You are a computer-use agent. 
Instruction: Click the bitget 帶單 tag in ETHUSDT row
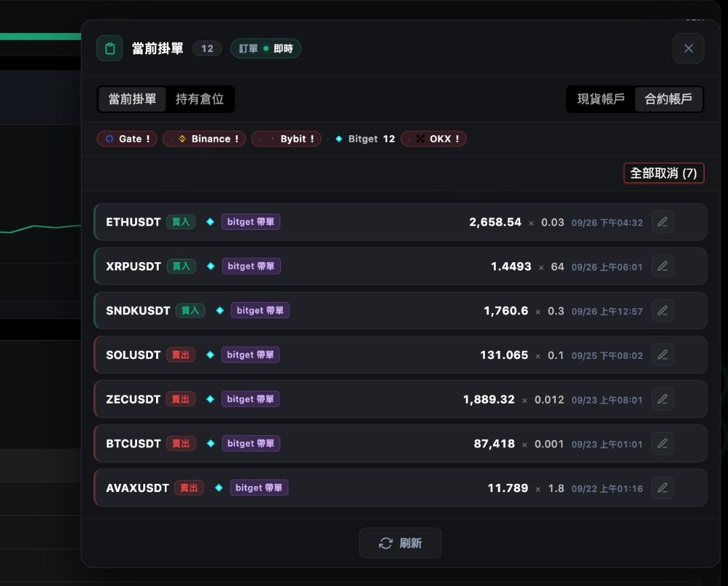tap(251, 222)
